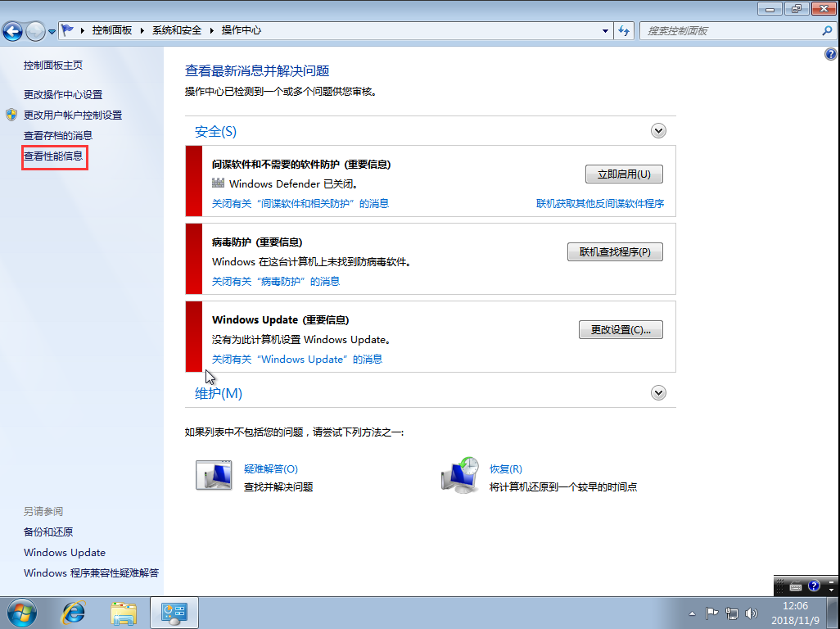Minimize the Action Center window
The width and height of the screenshot is (840, 629).
770,8
